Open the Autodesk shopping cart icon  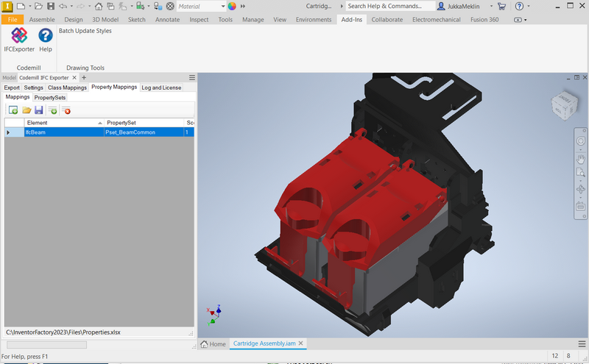(x=501, y=6)
